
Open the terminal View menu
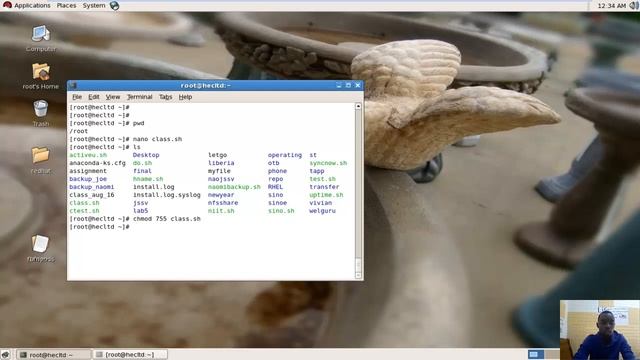click(x=113, y=97)
